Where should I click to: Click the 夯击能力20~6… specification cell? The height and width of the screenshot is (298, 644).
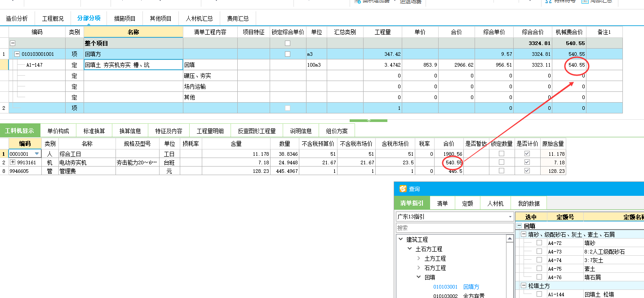click(x=138, y=163)
